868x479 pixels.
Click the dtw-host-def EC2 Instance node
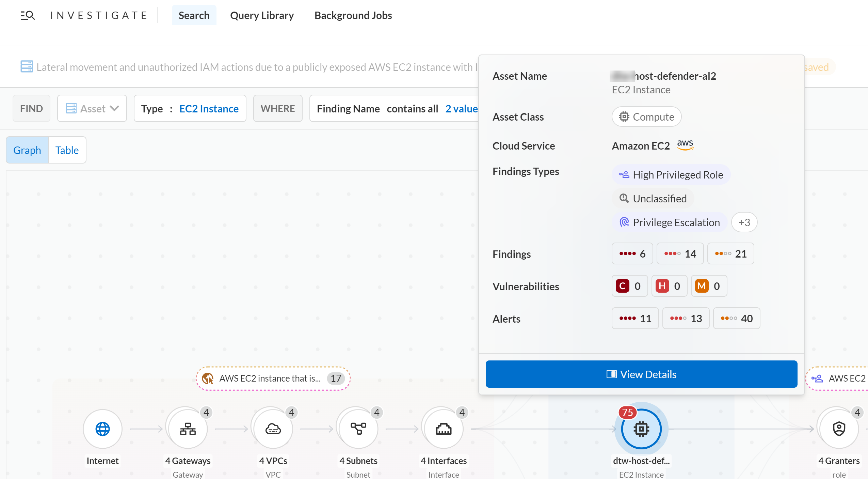[641, 429]
